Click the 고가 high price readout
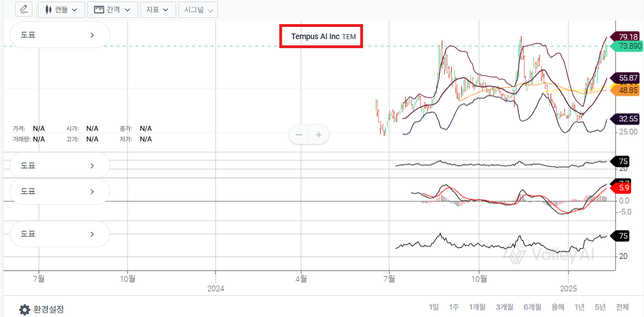 82,139
